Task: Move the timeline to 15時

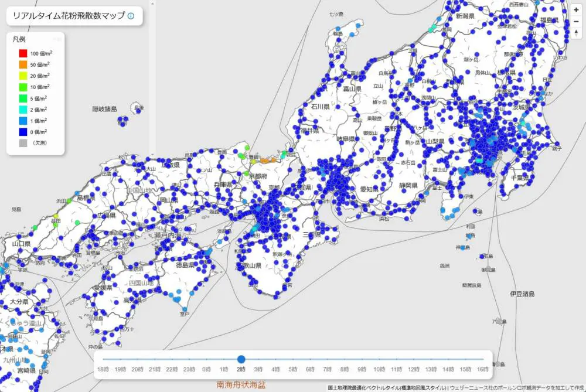Action: (465, 369)
